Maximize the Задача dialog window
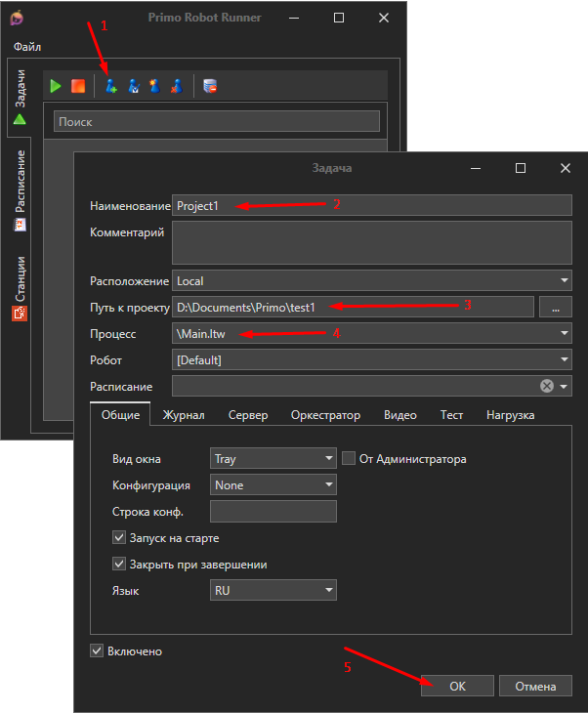588x713 pixels. (x=521, y=168)
